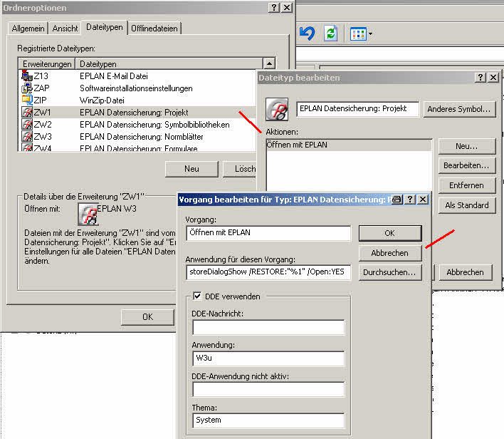Click the help button in Vorgang bearbeiten title bar

(x=409, y=200)
